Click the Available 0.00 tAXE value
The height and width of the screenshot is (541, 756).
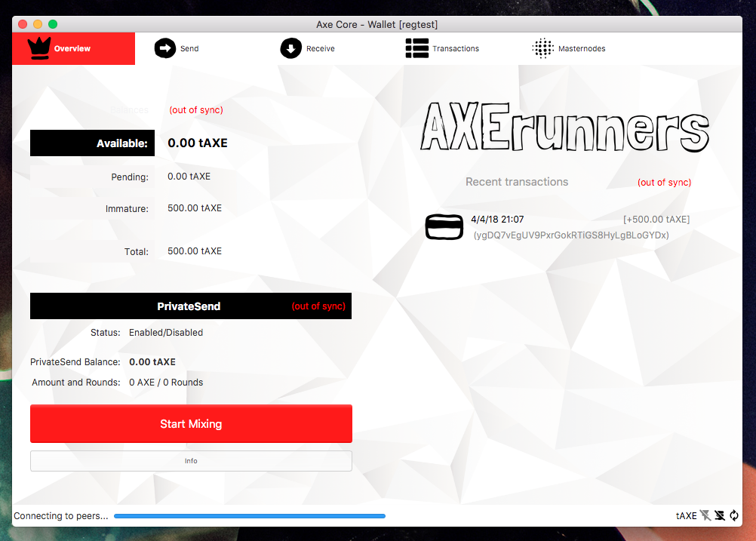point(198,143)
